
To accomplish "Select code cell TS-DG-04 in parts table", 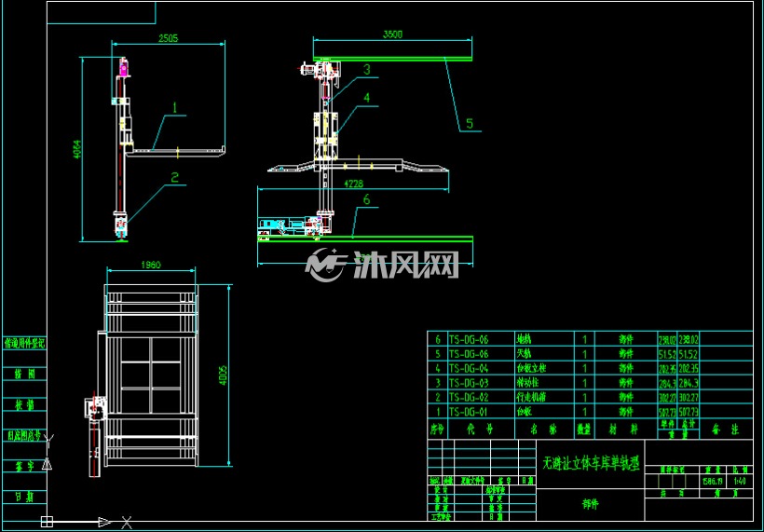I will 468,368.
